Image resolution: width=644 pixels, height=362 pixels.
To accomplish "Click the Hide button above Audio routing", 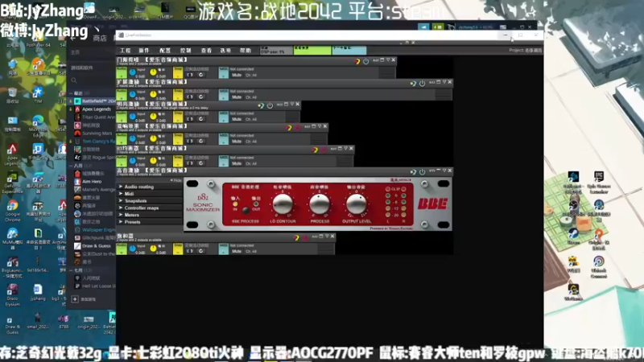I will [175, 180].
